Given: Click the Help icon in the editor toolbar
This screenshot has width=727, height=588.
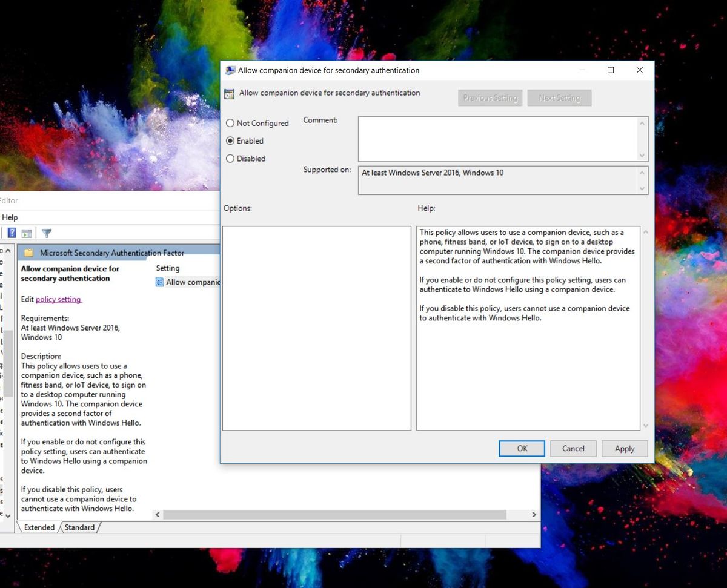Looking at the screenshot, I should pyautogui.click(x=12, y=233).
